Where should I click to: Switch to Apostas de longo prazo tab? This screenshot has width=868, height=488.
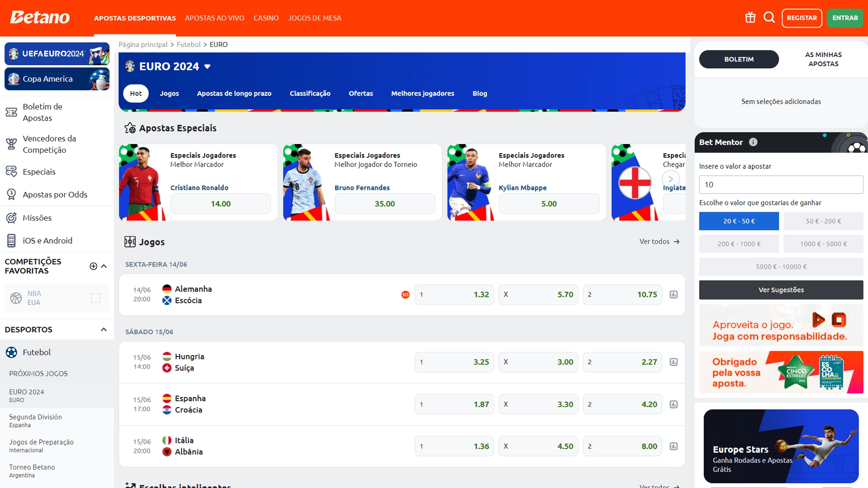[x=234, y=94]
